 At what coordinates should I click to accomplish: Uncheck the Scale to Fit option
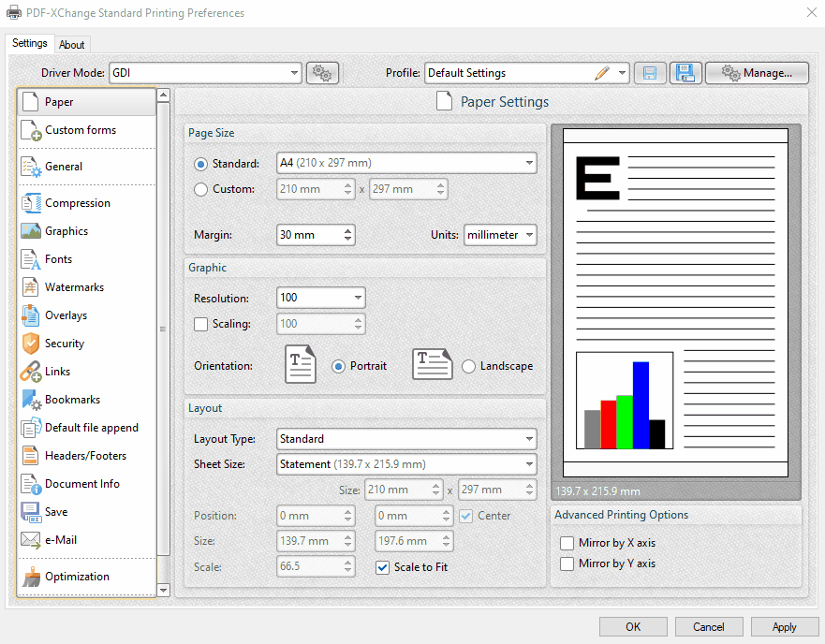point(382,567)
